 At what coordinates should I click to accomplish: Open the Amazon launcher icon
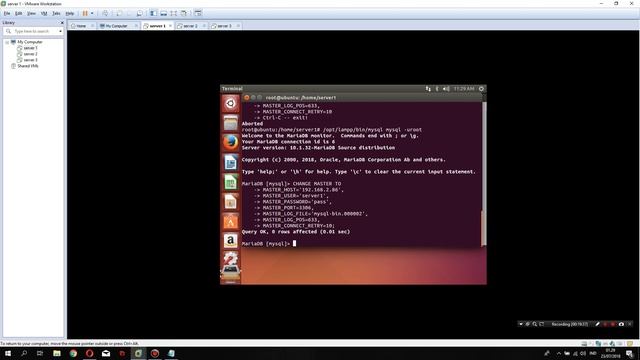click(230, 241)
